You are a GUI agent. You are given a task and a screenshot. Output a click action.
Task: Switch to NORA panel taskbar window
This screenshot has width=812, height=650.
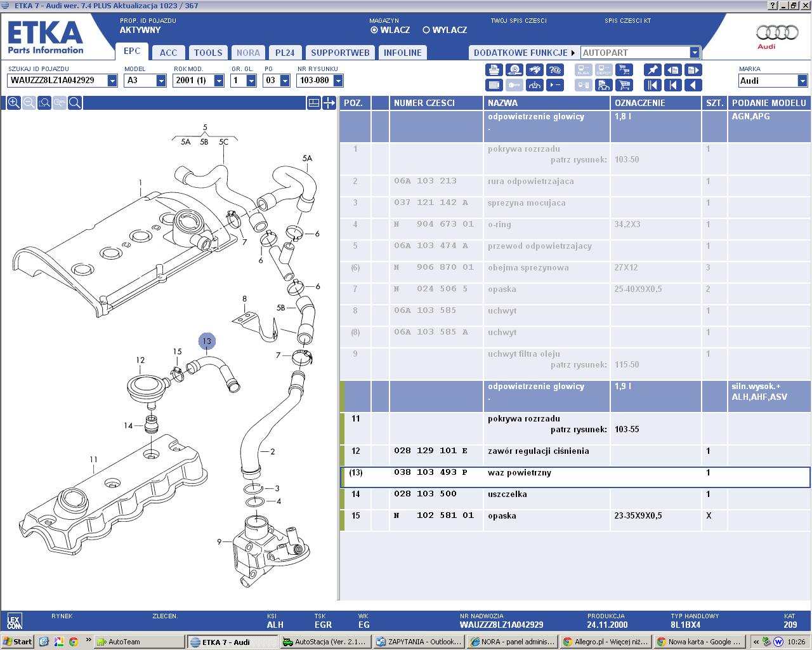click(513, 642)
